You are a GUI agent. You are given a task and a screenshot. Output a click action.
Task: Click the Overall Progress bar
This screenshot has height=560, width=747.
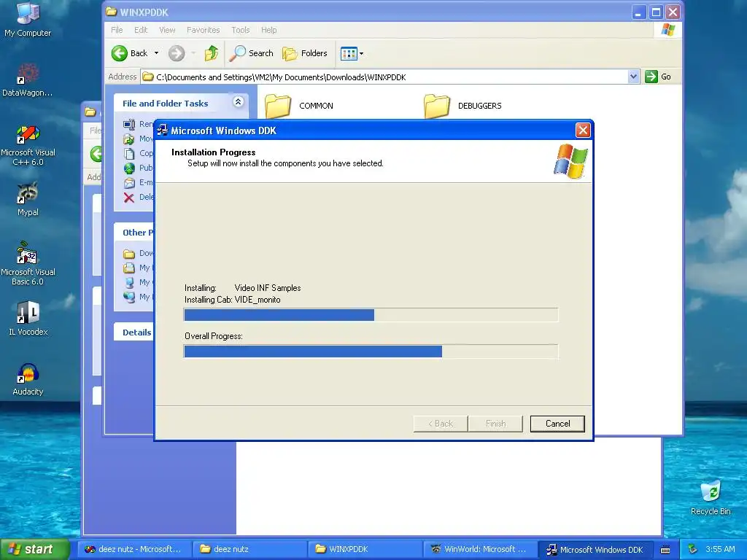pos(371,351)
